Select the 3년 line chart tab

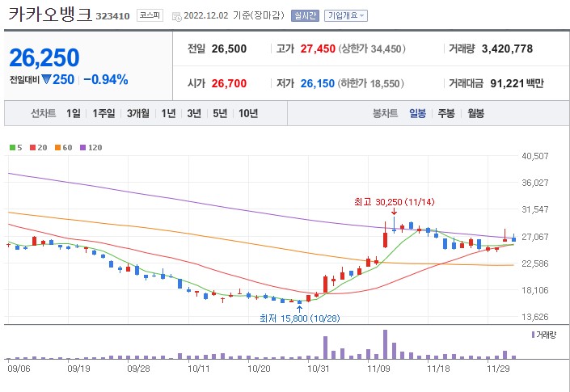[194, 113]
